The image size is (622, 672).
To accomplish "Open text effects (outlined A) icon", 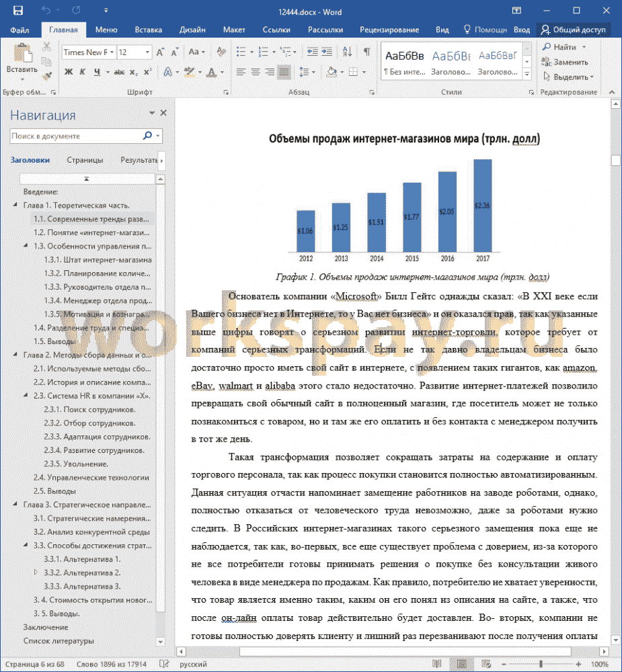I will [x=167, y=72].
